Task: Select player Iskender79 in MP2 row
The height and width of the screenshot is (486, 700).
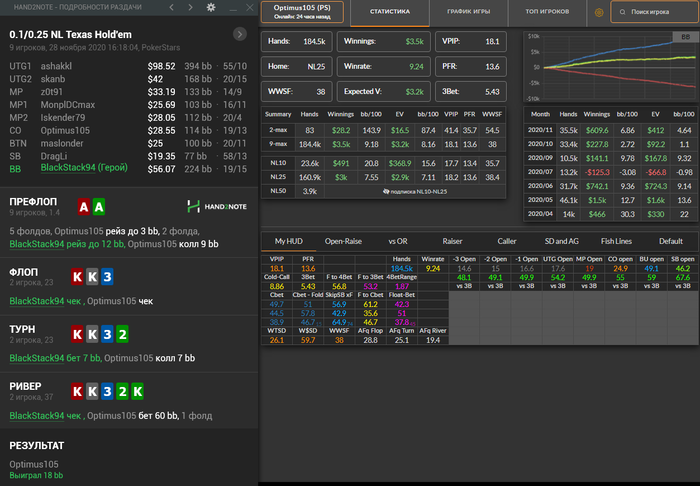Action: point(63,118)
